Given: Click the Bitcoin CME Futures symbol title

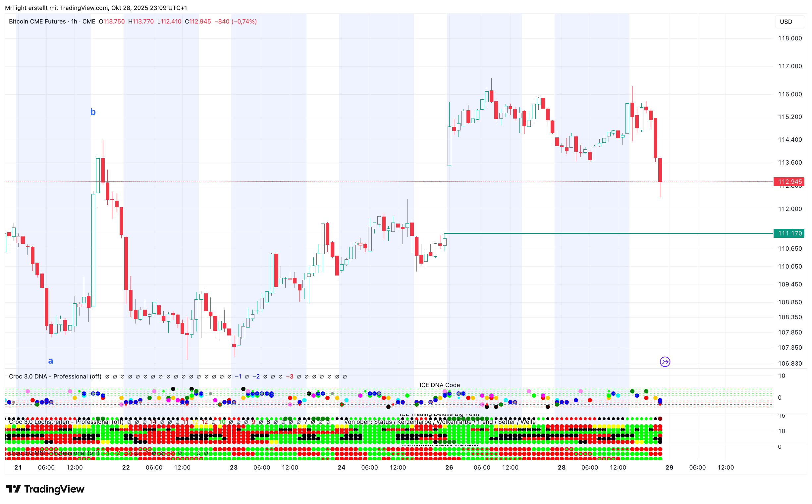Looking at the screenshot, I should tap(37, 22).
